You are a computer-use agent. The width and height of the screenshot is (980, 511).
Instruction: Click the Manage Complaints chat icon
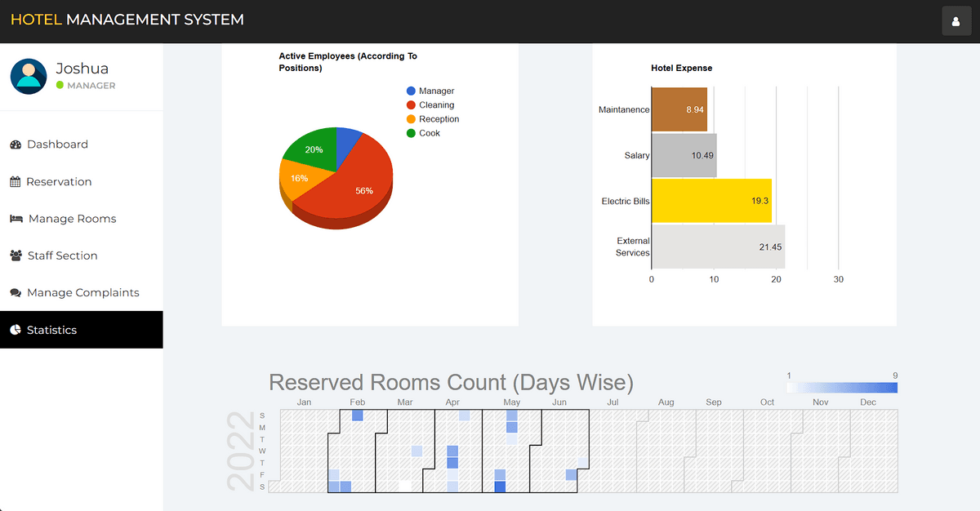(x=16, y=293)
